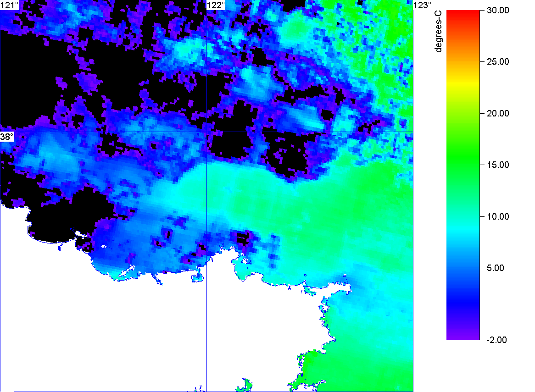535x392 pixels.
Task: Click the 122° longitude label
Action: pos(216,5)
